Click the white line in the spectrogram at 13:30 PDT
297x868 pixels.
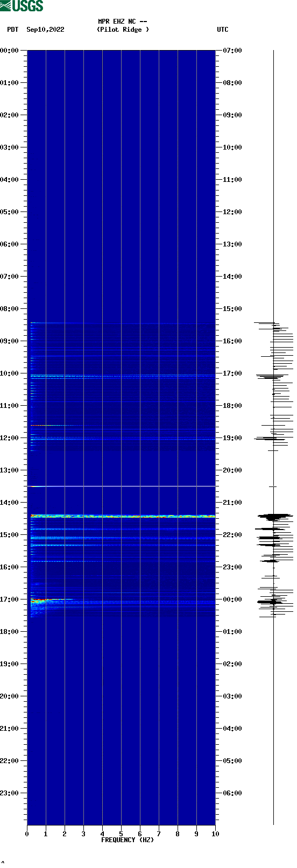coord(121,486)
